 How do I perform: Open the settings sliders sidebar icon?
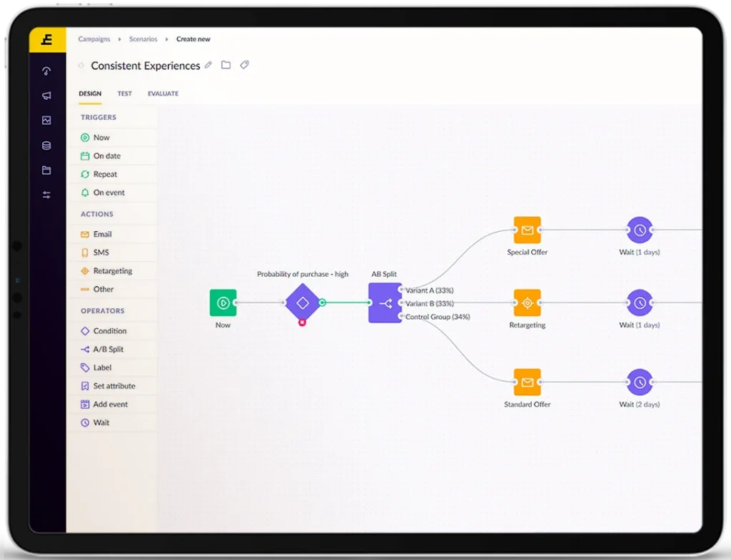(x=46, y=195)
